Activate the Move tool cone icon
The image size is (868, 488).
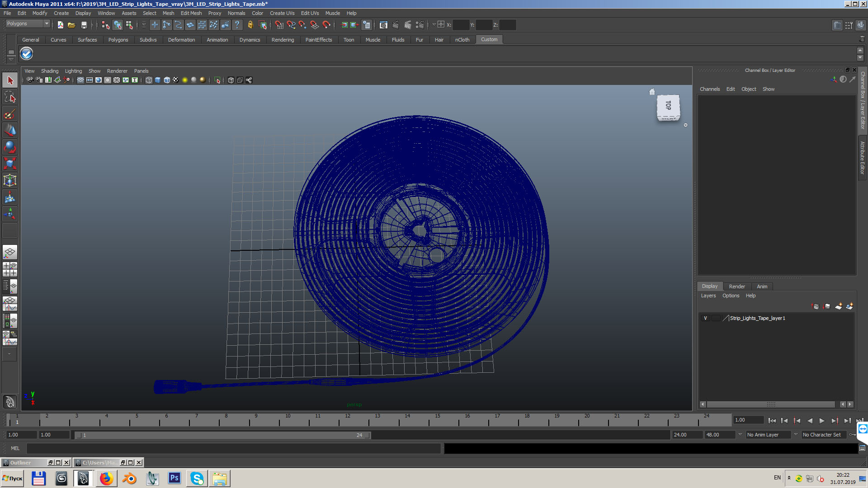[x=10, y=131]
